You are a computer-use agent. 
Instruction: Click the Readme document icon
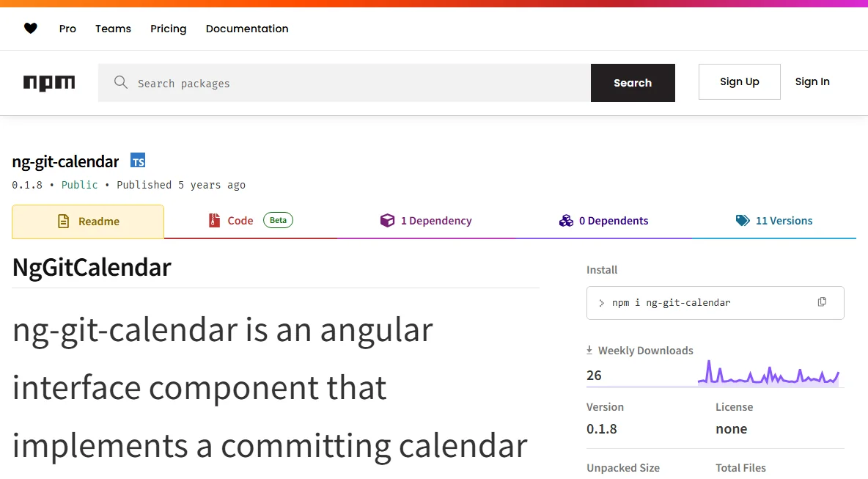[x=64, y=222]
